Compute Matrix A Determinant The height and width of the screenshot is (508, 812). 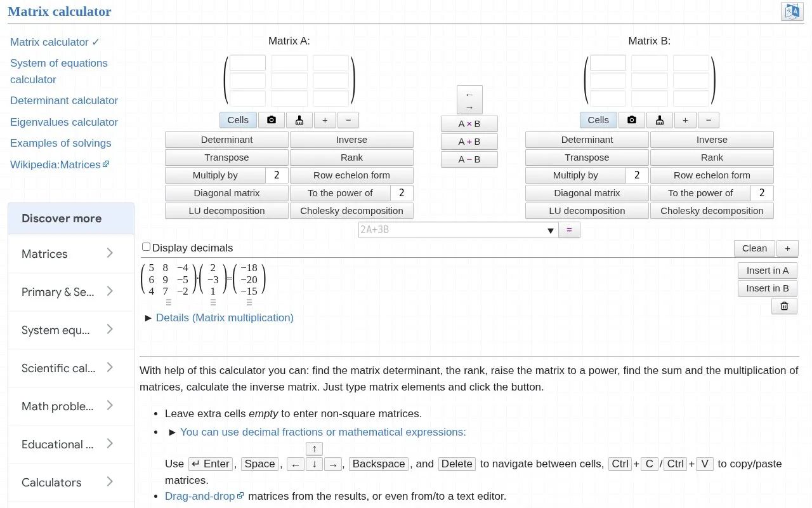coord(226,140)
